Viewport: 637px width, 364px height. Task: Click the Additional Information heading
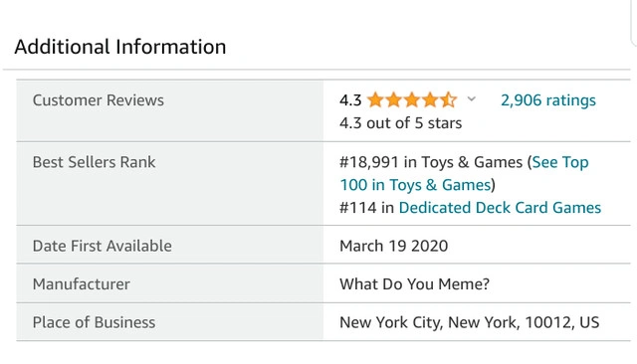click(x=120, y=47)
